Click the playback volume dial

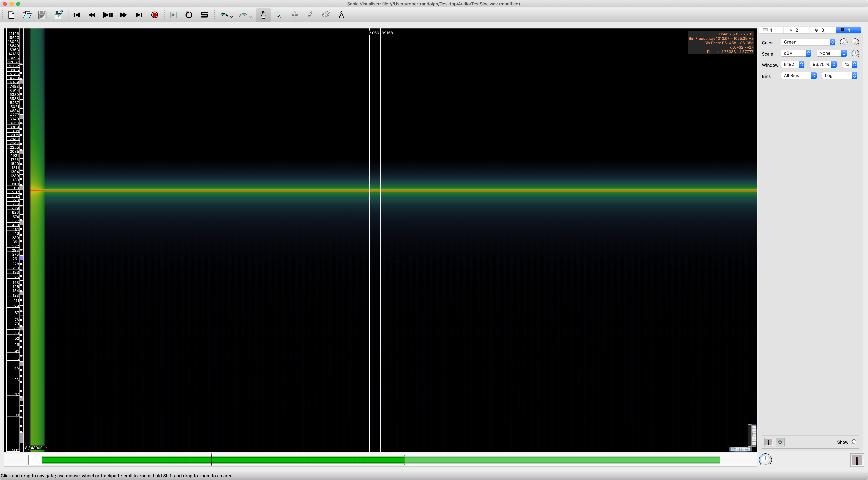(x=765, y=460)
